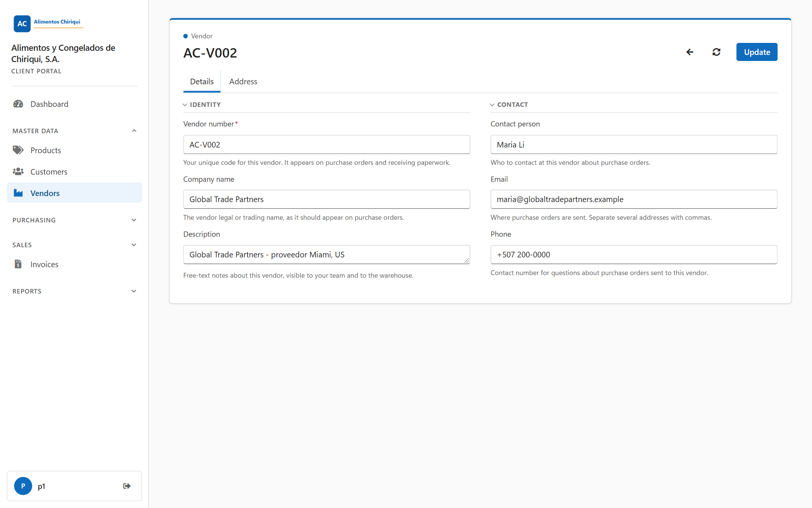Switch to the Details tab
This screenshot has height=508, width=812.
pos(202,81)
